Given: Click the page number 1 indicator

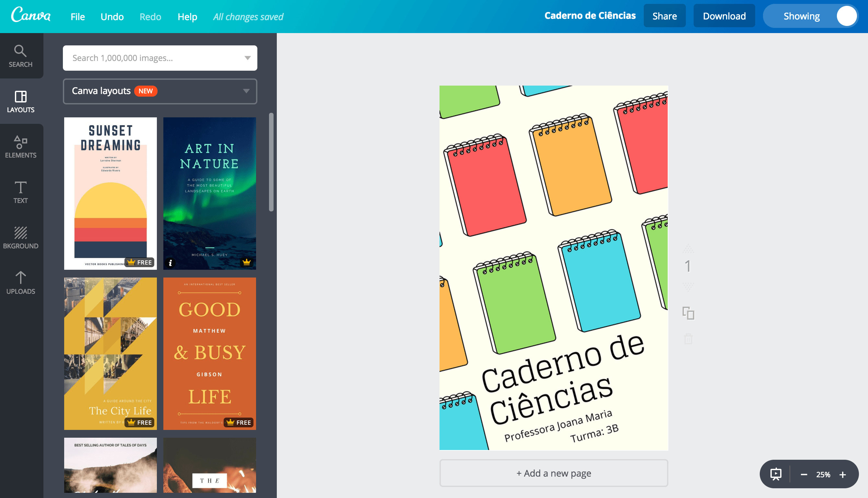Looking at the screenshot, I should click(688, 266).
